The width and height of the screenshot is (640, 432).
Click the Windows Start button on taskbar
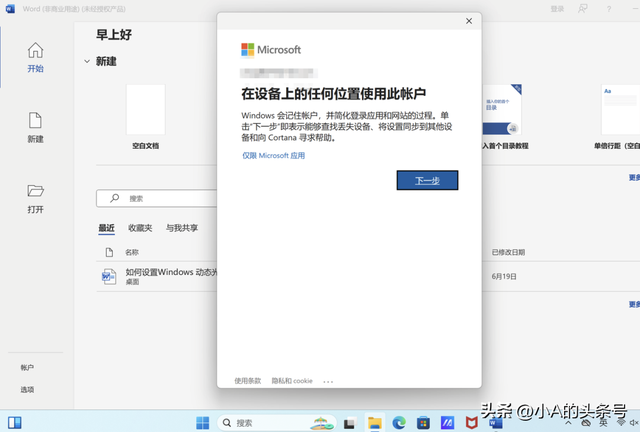point(203,422)
